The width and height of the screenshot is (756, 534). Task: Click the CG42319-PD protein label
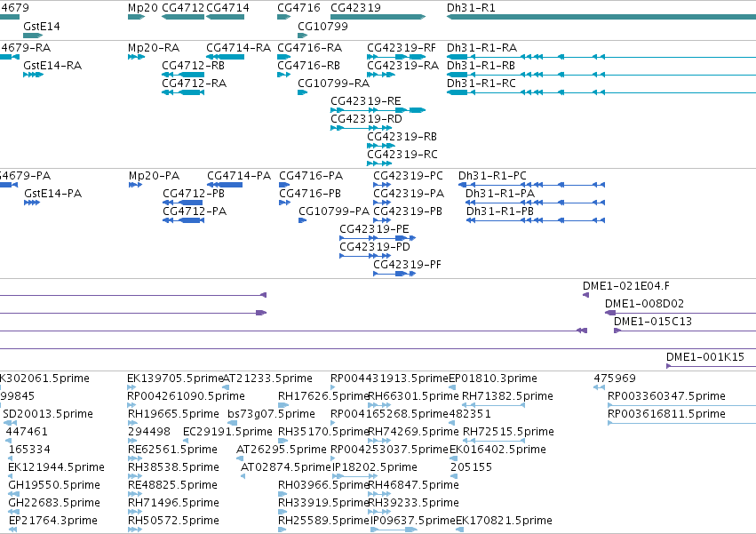[375, 248]
